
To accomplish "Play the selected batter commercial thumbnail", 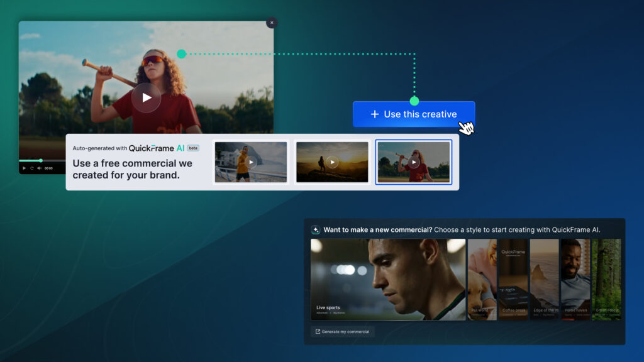I will [414, 162].
